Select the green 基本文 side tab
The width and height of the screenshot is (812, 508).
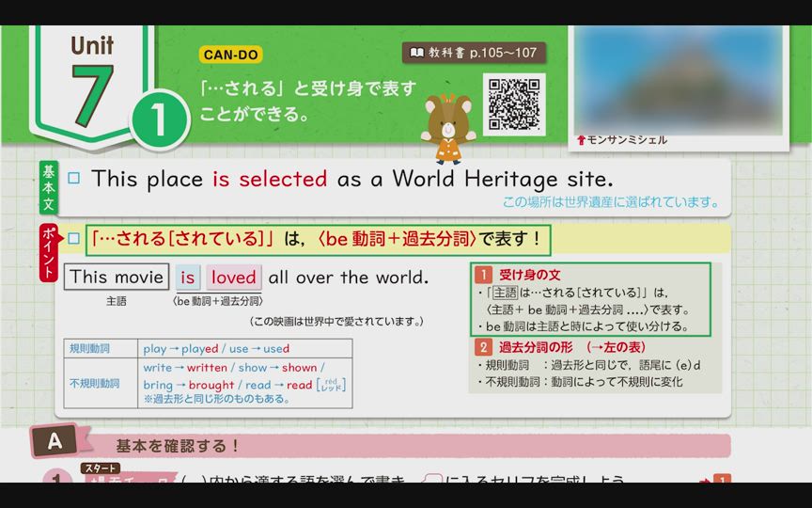pyautogui.click(x=48, y=186)
